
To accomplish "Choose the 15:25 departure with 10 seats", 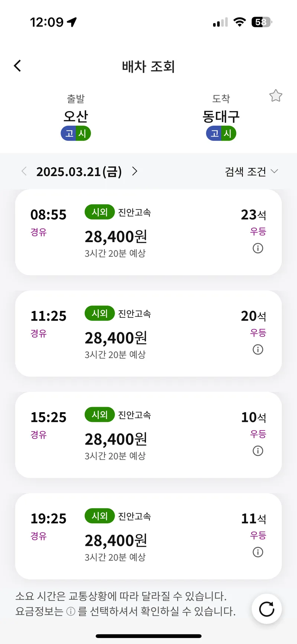I will click(148, 435).
